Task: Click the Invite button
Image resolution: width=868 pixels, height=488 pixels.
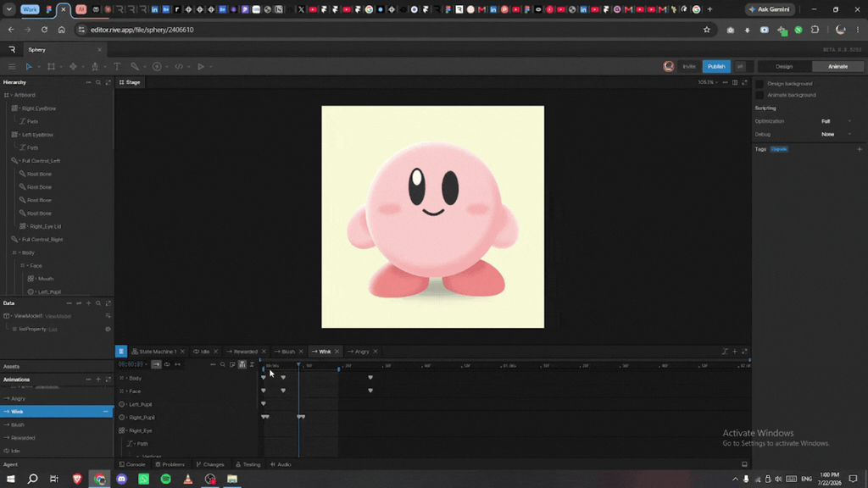Action: click(x=688, y=66)
